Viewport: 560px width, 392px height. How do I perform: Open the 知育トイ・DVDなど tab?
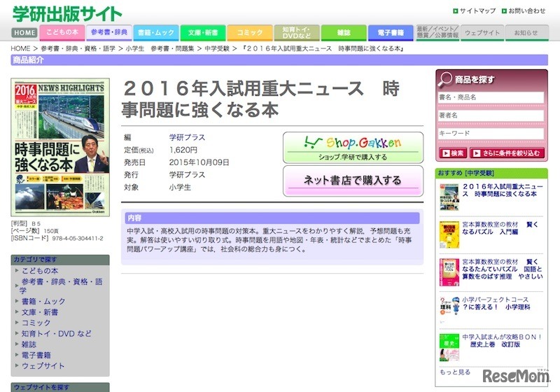point(296,32)
